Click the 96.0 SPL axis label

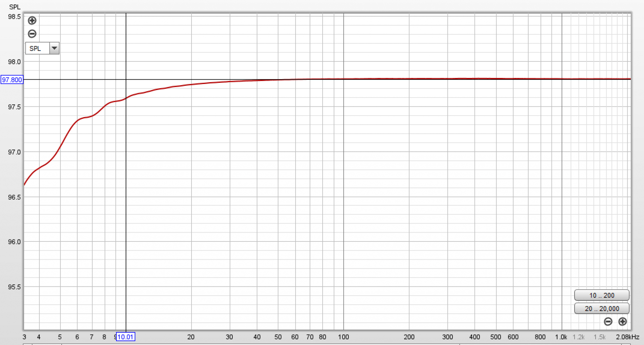click(14, 242)
